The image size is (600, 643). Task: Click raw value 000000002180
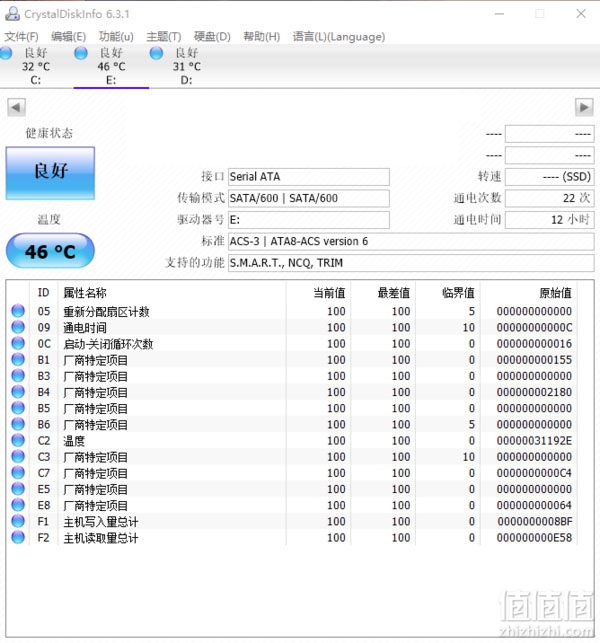point(534,392)
